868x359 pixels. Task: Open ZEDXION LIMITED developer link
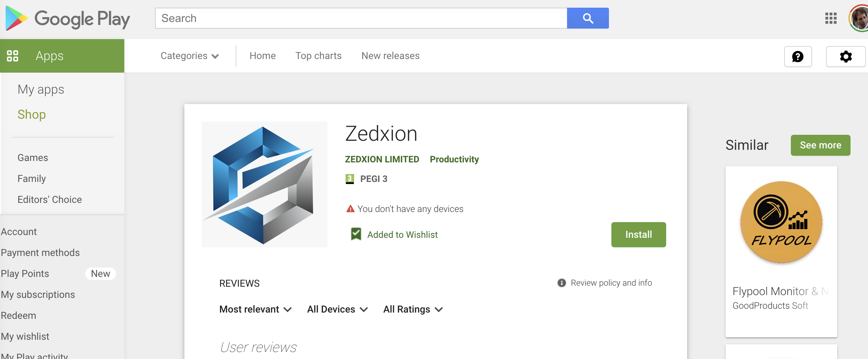tap(382, 159)
